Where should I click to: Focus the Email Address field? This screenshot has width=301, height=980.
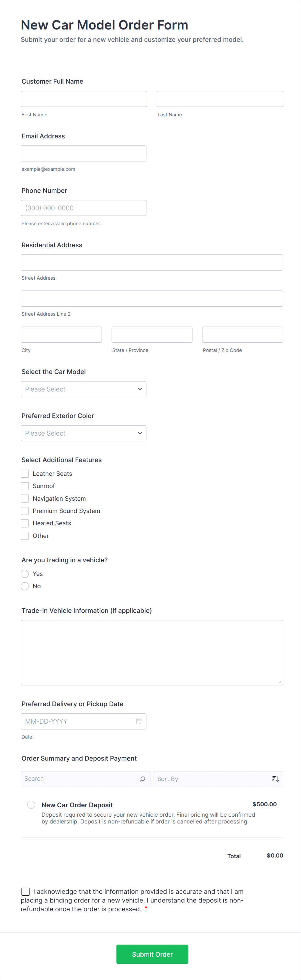pos(84,153)
